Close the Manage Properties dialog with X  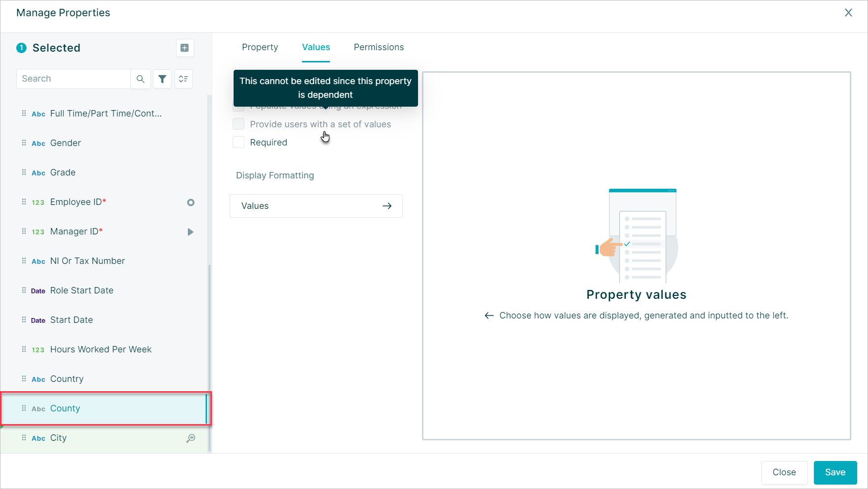[848, 13]
